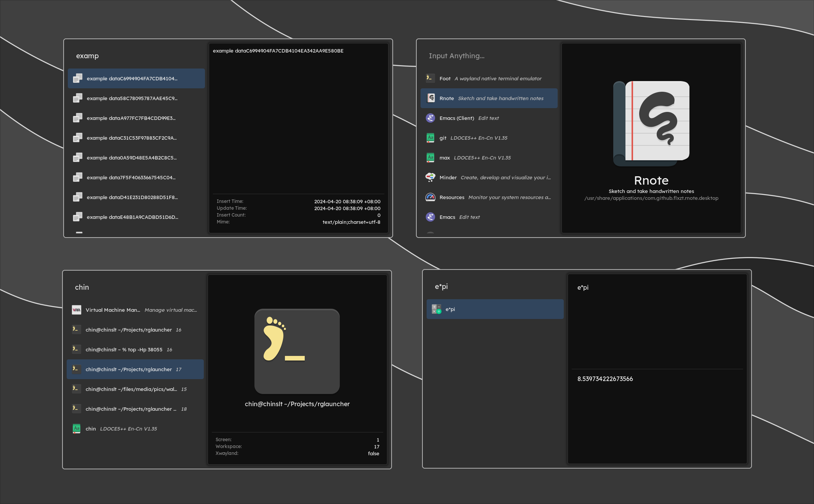
Task: Click the Insert Count value 0
Action: (x=379, y=215)
